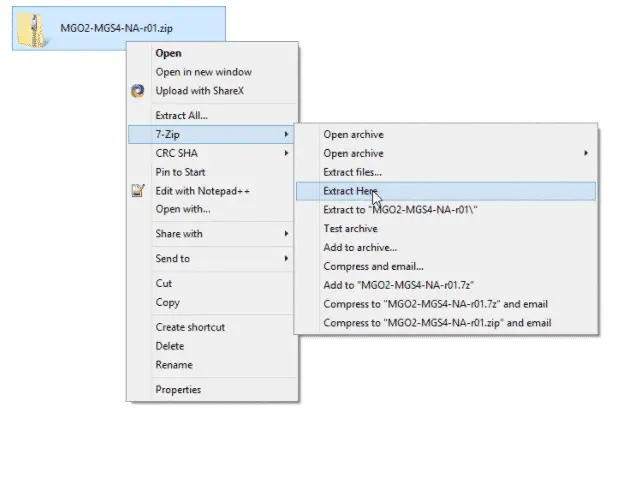This screenshot has height=479, width=637.
Task: Expand the Open archive submenu arrow
Action: click(586, 153)
